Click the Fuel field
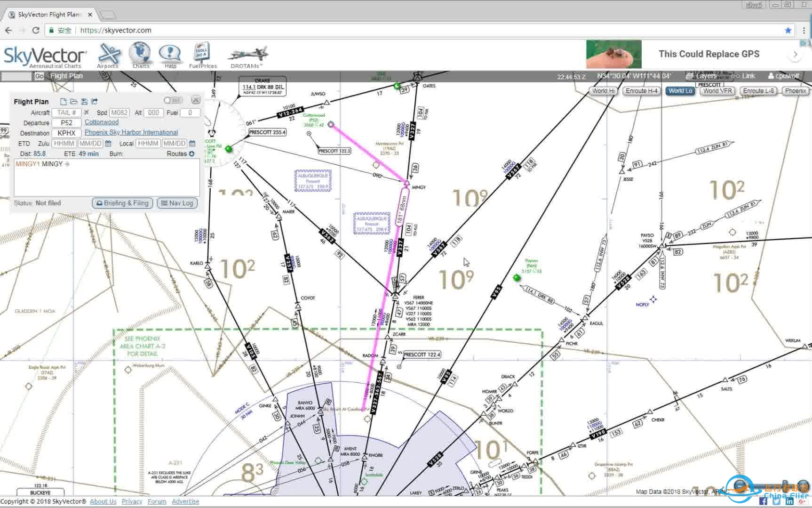Screen dimensions: 812x508 point(190,113)
